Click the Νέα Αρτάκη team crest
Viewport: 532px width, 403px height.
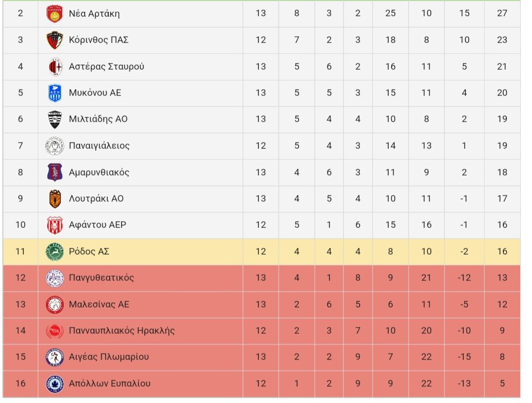coord(54,13)
